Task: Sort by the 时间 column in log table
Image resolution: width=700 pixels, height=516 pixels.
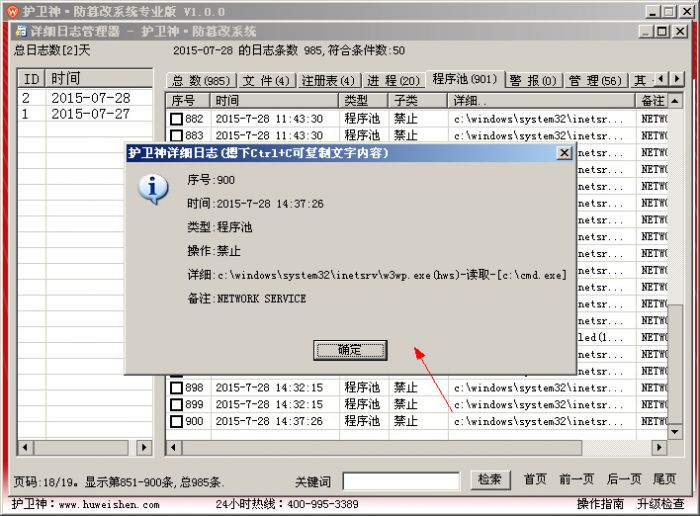Action: pos(274,101)
